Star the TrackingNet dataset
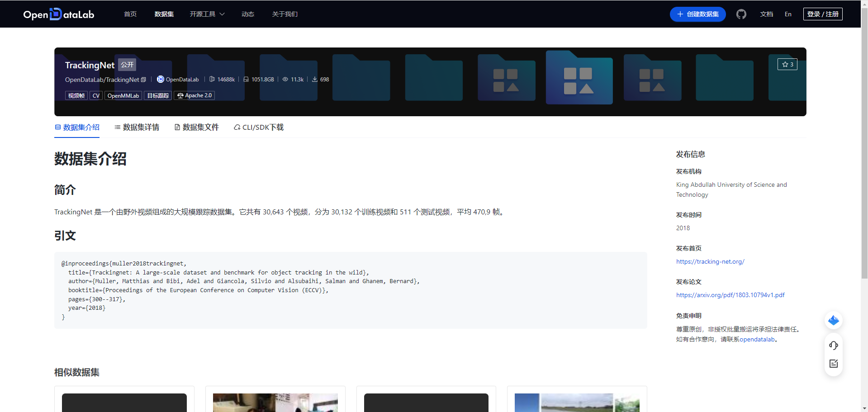868x412 pixels. coord(787,64)
